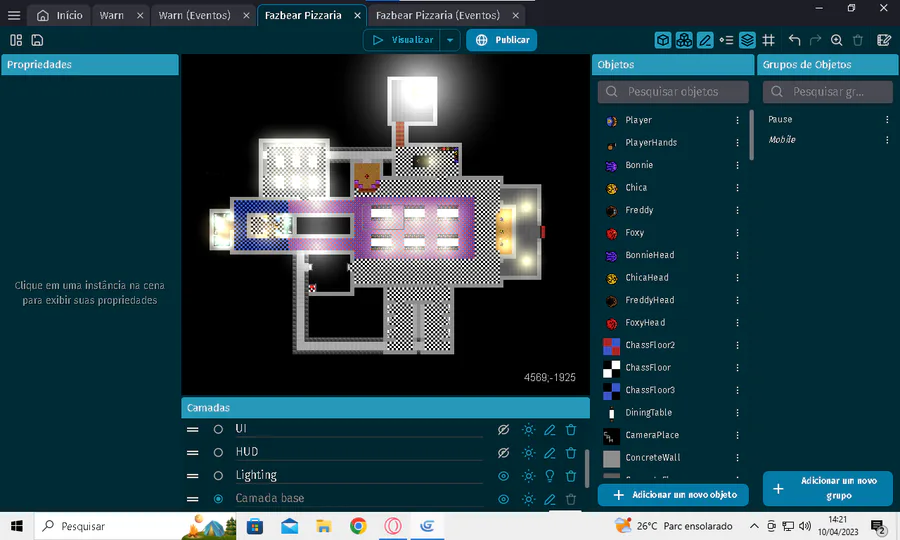Open the object groups panel icon
The height and width of the screenshot is (540, 900).
pos(684,40)
